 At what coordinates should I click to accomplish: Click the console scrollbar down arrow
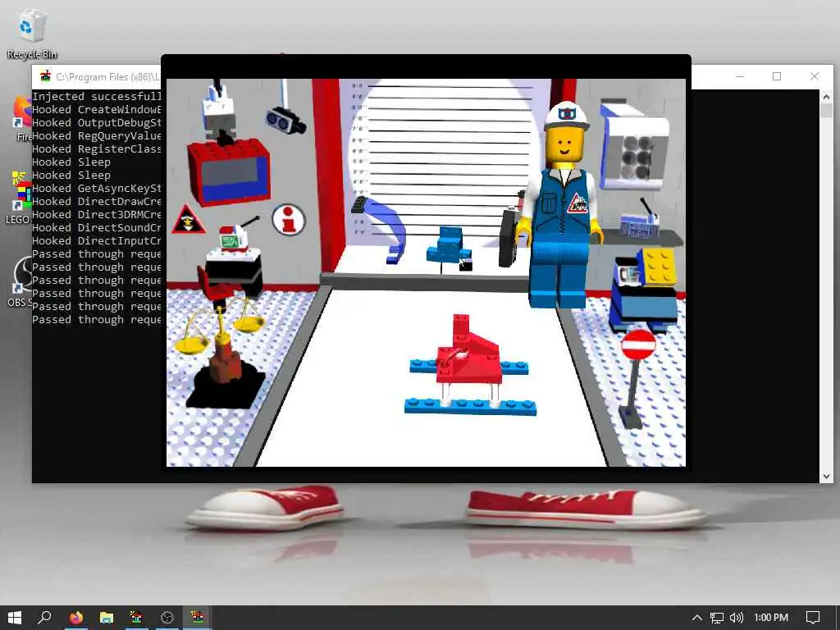tap(826, 477)
